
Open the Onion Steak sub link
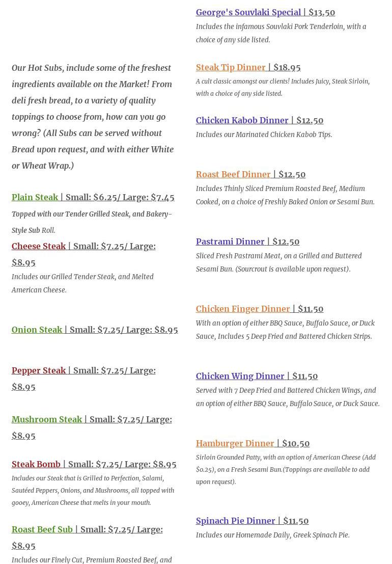(37, 330)
